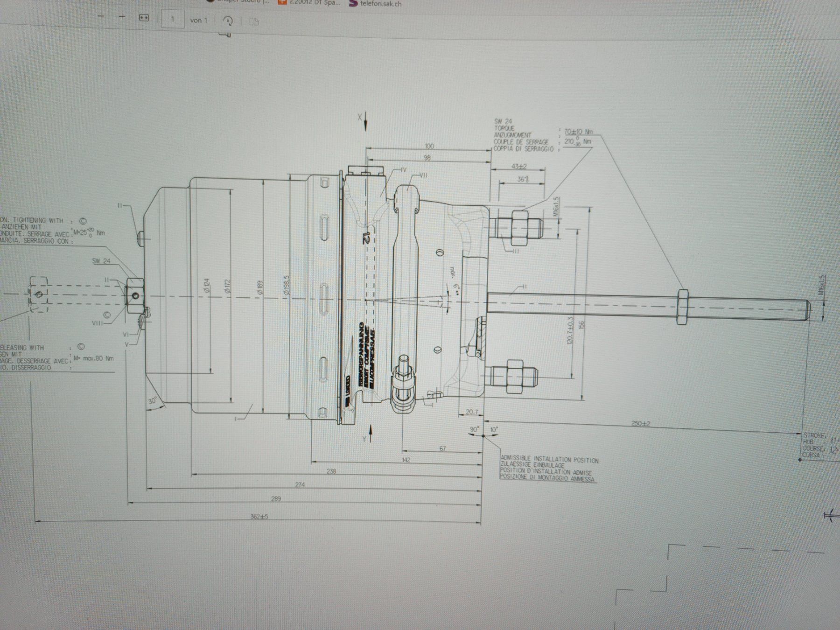Click the 30° angle label

(153, 400)
